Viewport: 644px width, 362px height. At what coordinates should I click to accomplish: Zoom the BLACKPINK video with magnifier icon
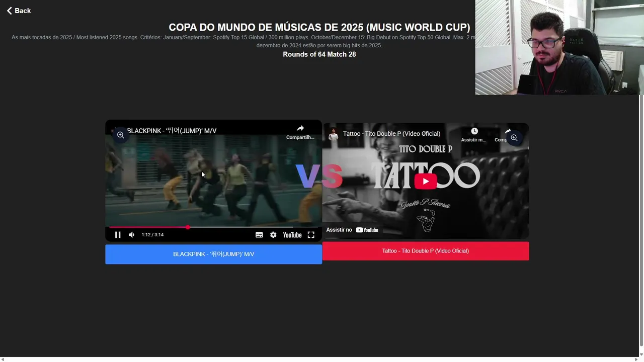(x=120, y=135)
